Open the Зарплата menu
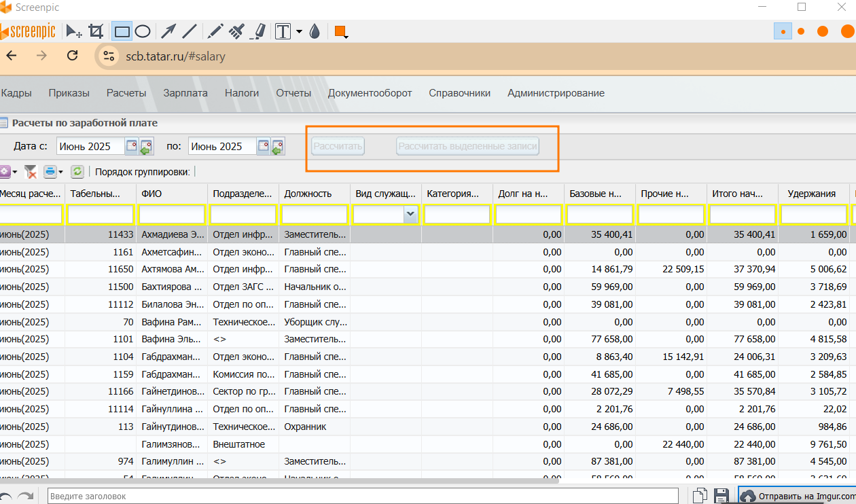 tap(185, 93)
